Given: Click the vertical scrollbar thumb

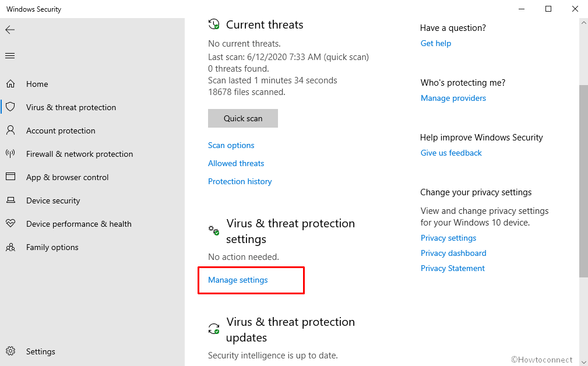Looking at the screenshot, I should 583,181.
